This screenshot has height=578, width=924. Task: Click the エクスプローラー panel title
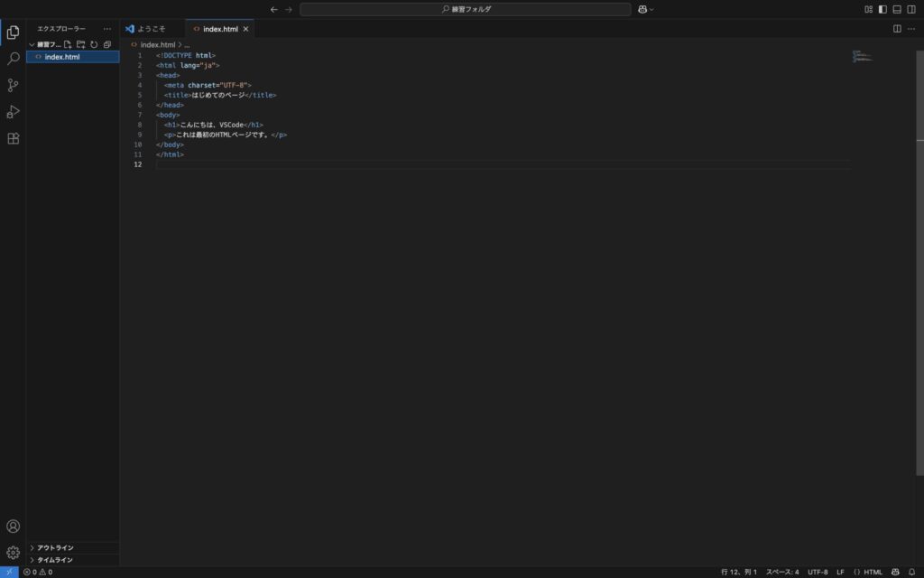[x=61, y=29]
